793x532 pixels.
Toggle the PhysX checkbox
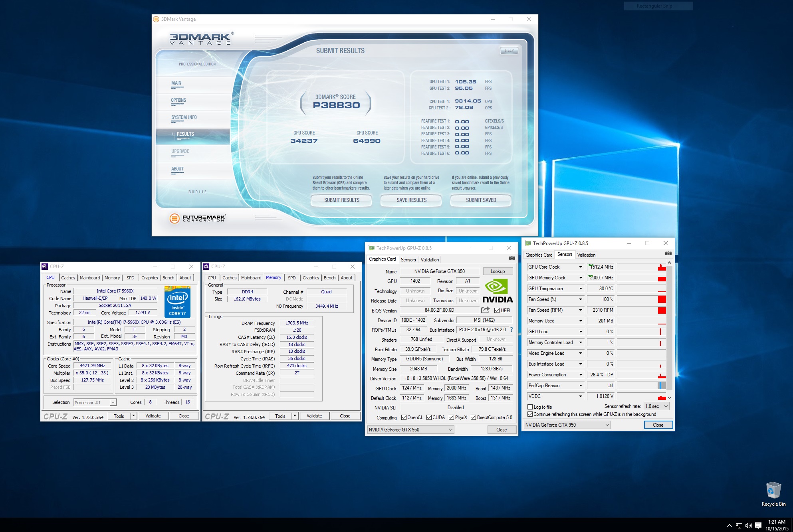(x=451, y=417)
